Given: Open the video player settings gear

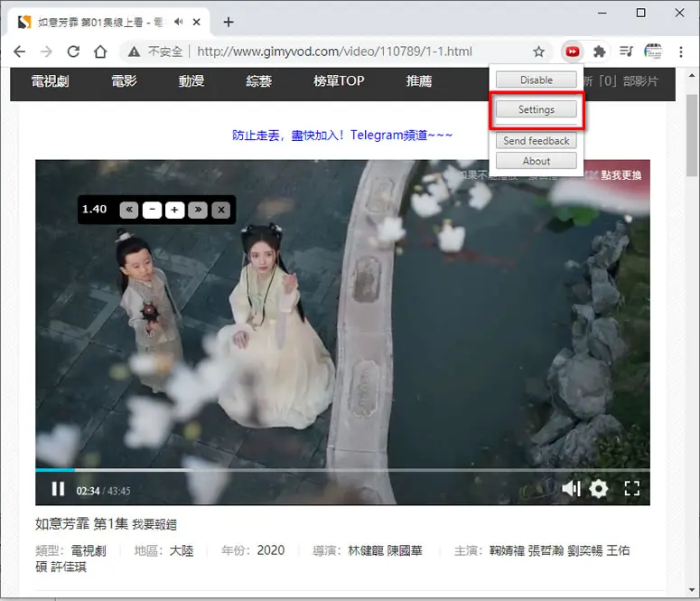Looking at the screenshot, I should pyautogui.click(x=598, y=489).
